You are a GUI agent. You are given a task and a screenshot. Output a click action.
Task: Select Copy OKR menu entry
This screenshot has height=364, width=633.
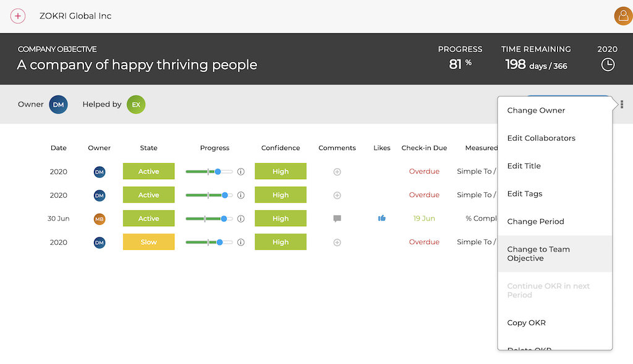526,323
